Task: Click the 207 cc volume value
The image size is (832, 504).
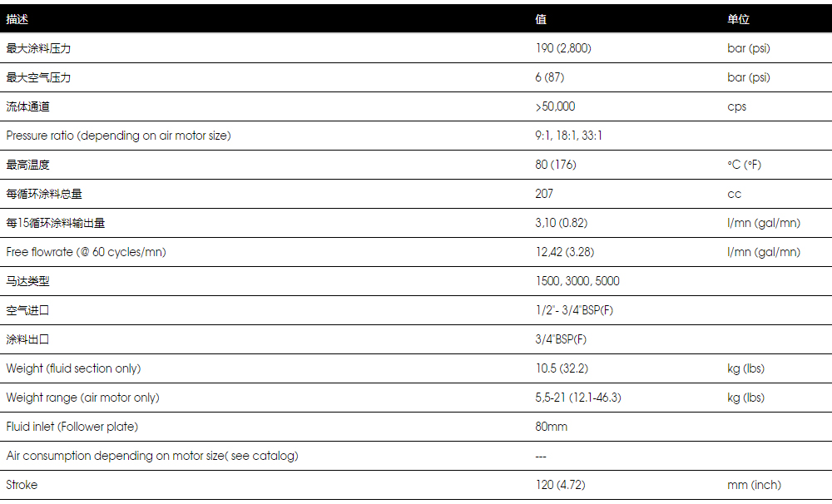Action: [544, 194]
